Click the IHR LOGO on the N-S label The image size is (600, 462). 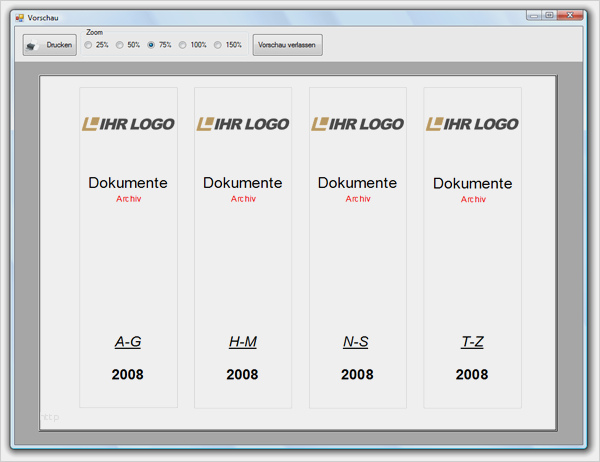coord(357,124)
